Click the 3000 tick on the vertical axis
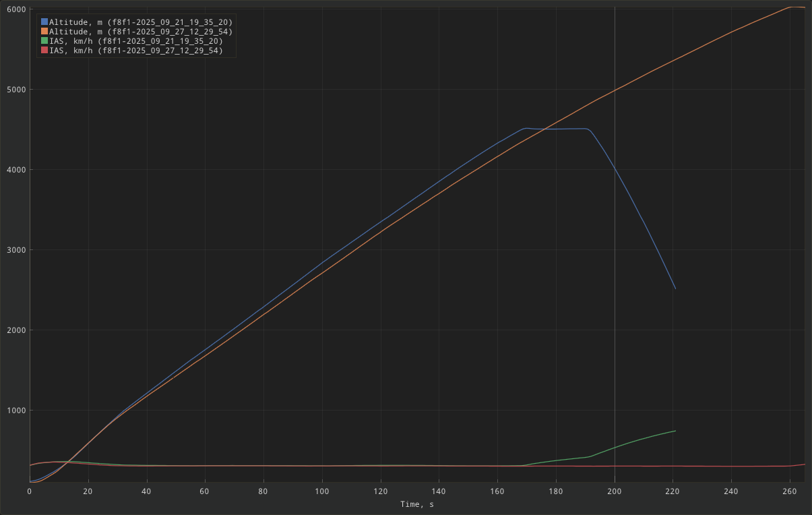 [x=15, y=250]
